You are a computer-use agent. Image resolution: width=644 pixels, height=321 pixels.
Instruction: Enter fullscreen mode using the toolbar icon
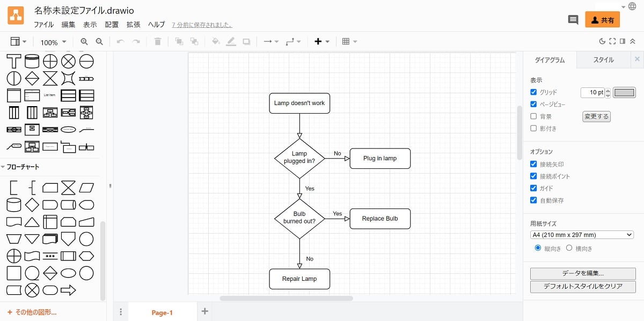tap(612, 42)
